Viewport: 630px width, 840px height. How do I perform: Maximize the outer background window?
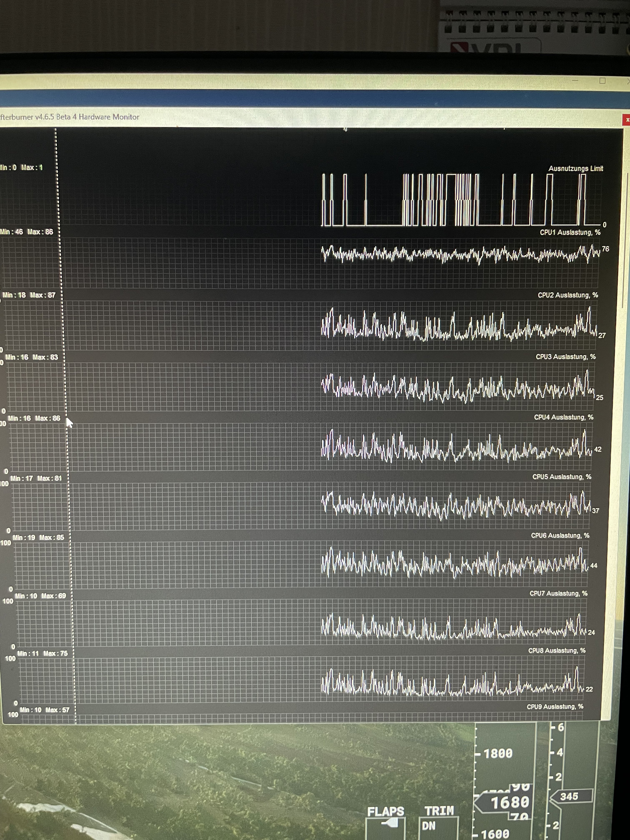[x=602, y=81]
